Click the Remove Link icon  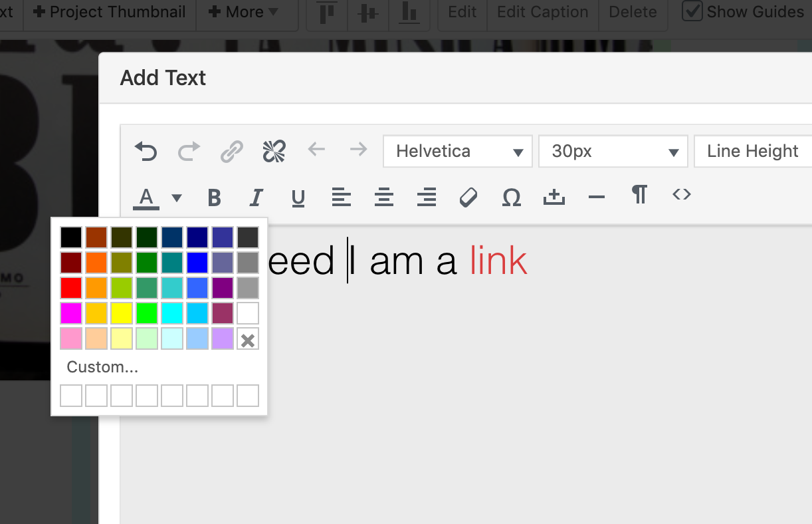point(274,151)
